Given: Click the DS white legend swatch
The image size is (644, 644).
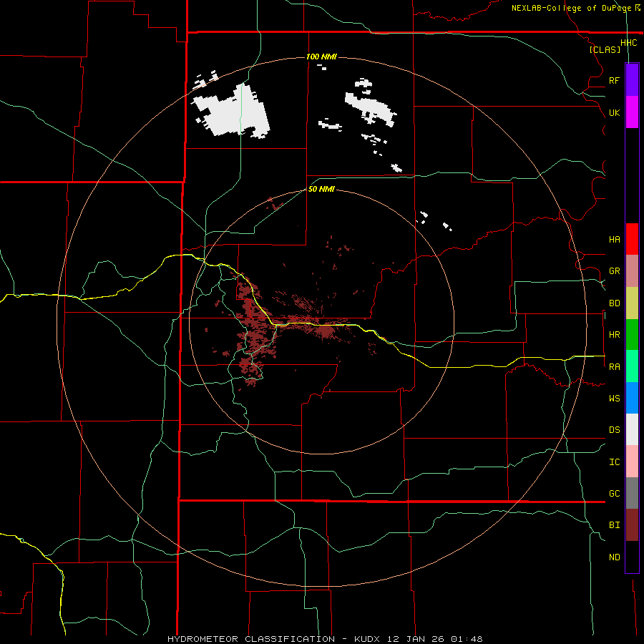Looking at the screenshot, I should tap(632, 429).
